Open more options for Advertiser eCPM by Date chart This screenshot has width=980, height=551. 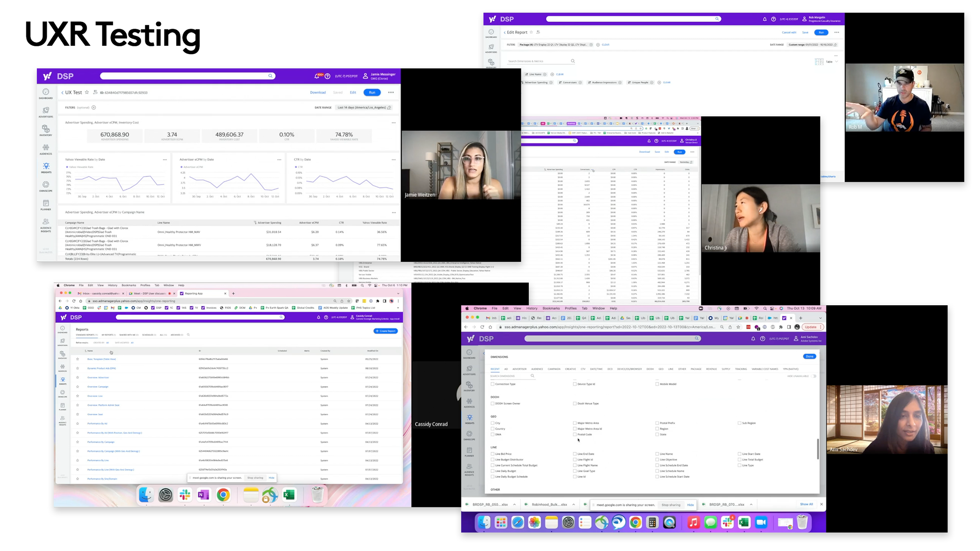[279, 160]
